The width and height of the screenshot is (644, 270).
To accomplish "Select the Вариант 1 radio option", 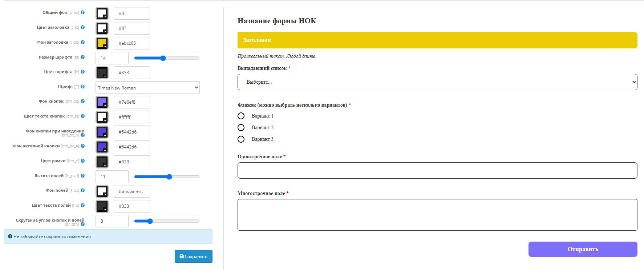I will (x=241, y=116).
